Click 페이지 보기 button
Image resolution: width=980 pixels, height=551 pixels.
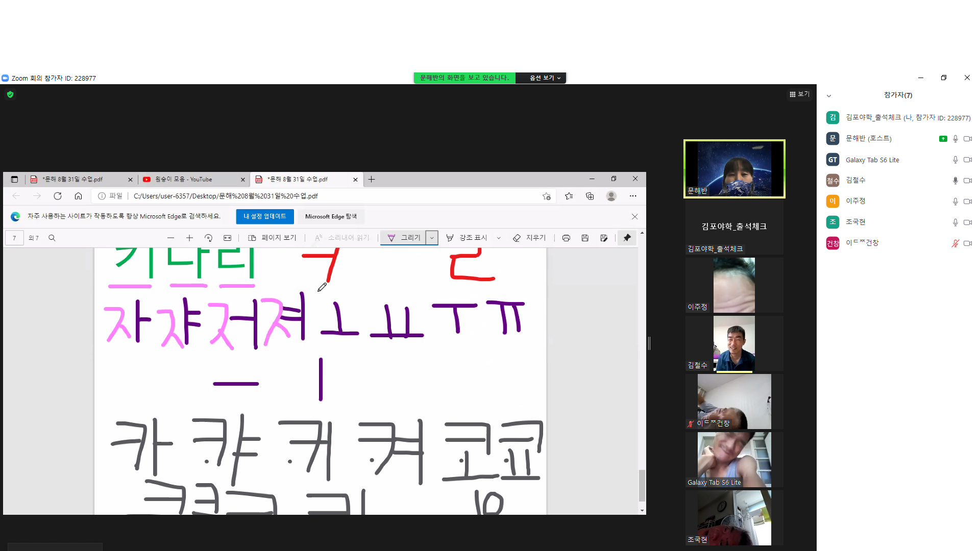[x=272, y=238]
